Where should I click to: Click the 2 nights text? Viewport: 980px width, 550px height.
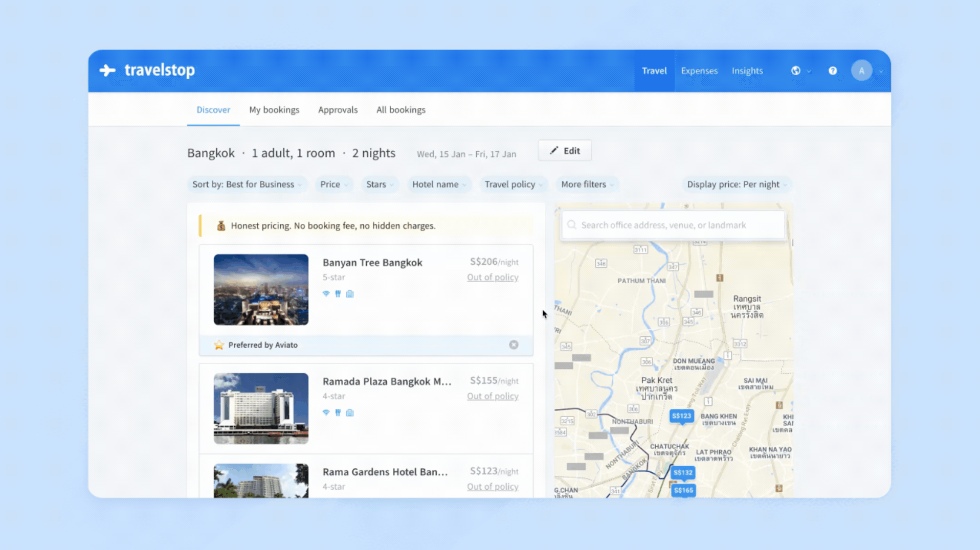pyautogui.click(x=373, y=153)
